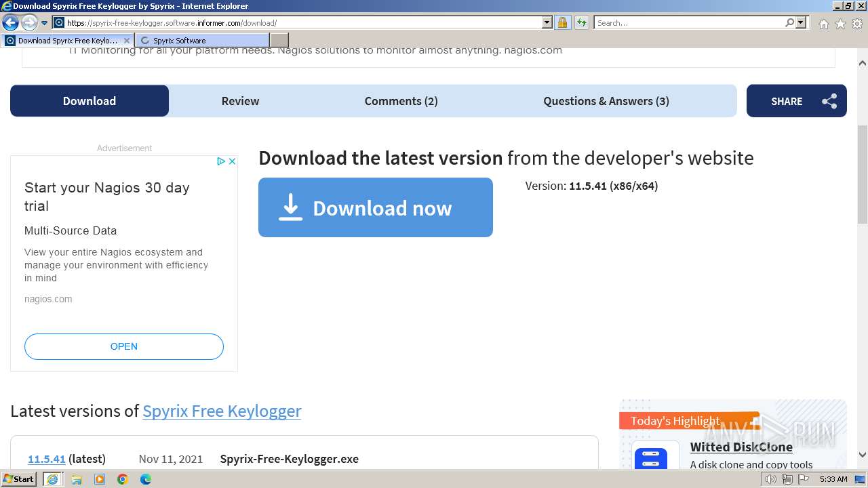Click the Internet Explorer taskbar icon

point(52,479)
